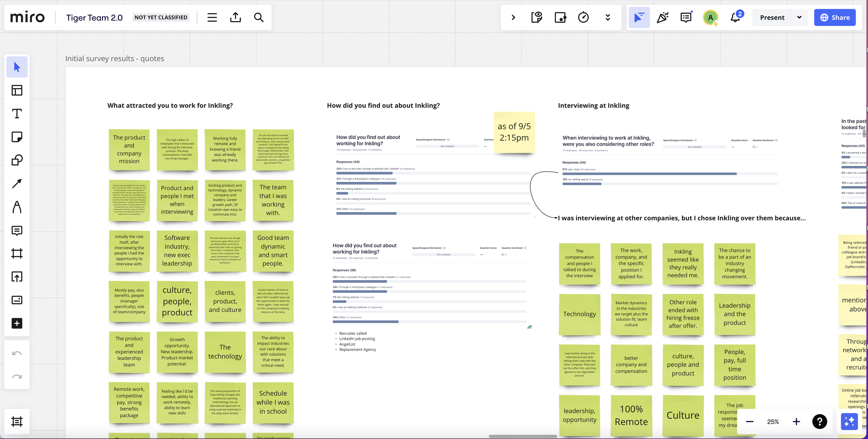Select "Leadership and the product" sticky note
The image size is (868, 439).
735,314
